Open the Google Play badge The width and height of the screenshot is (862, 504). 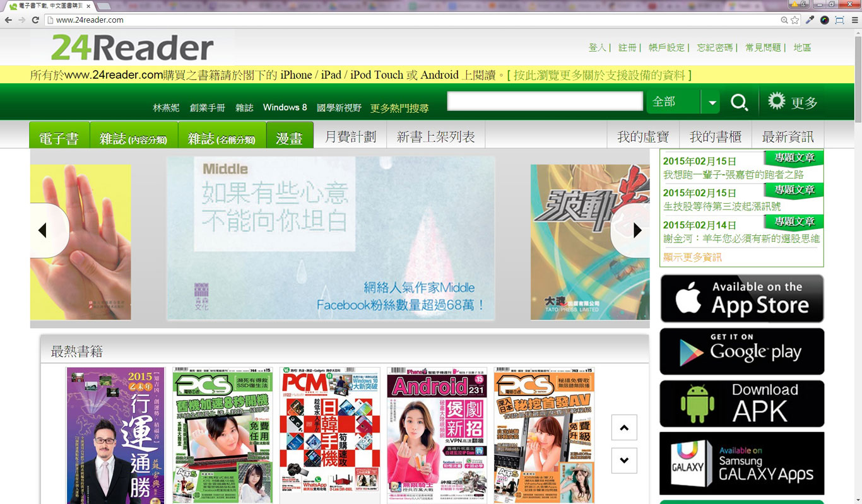[x=741, y=351]
